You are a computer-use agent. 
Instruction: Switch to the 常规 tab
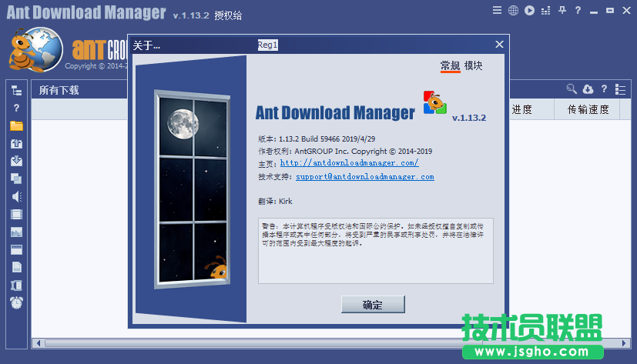point(450,66)
